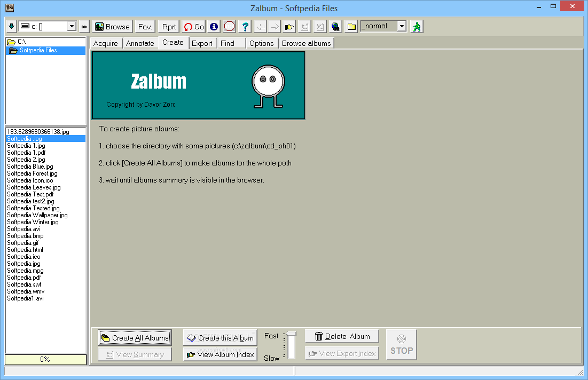
Task: Click the Fast/Slow speed slider handle
Action: point(292,334)
